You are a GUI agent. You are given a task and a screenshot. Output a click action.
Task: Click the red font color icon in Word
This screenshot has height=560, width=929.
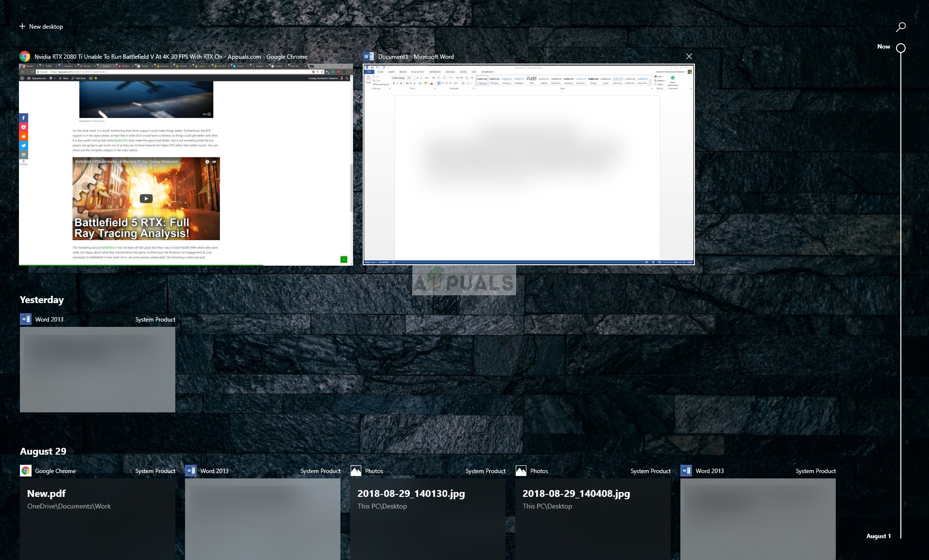tap(431, 83)
